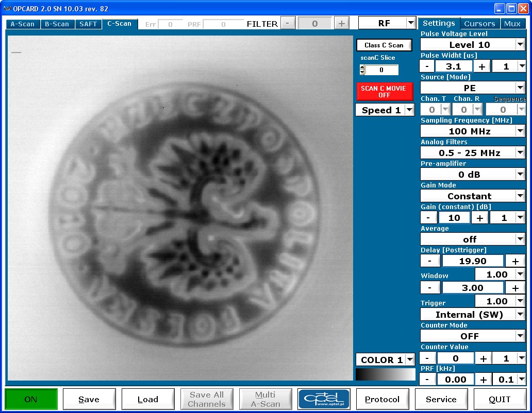532x413 pixels.
Task: Switch to the A-Scan tab
Action: (x=22, y=24)
